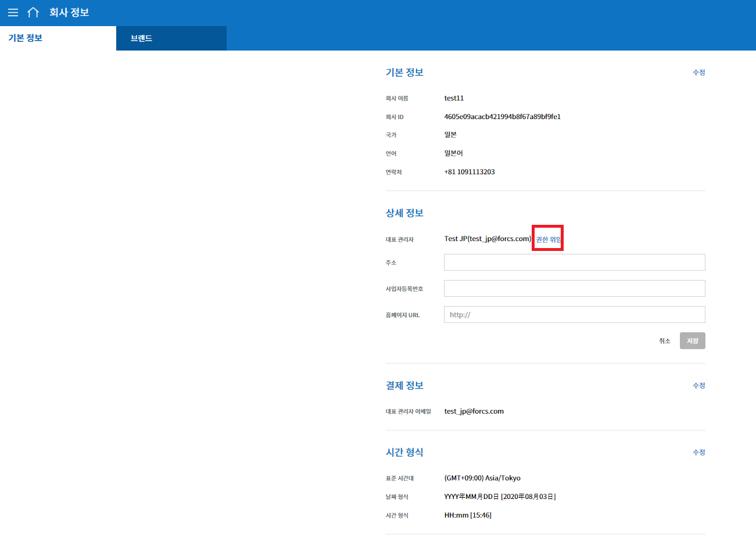The image size is (756, 535).
Task: Select (GMT+09:00) Asia/Tokyo timezone text
Action: click(482, 478)
